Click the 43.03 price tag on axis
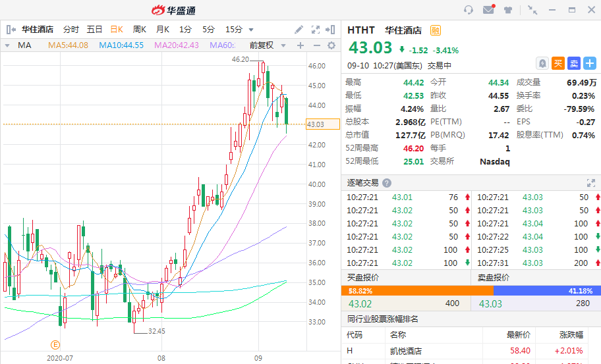 (x=323, y=124)
